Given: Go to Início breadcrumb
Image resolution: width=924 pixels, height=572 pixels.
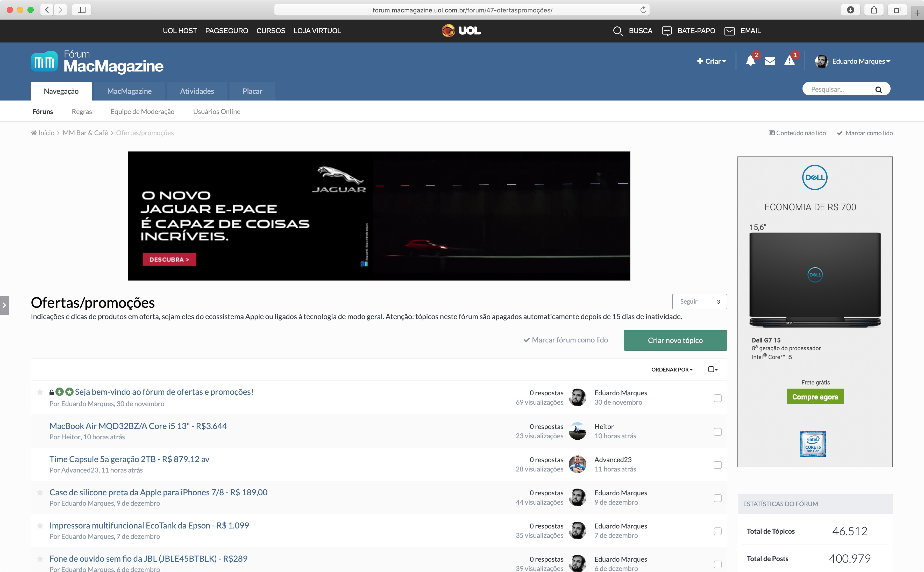Looking at the screenshot, I should tap(43, 133).
